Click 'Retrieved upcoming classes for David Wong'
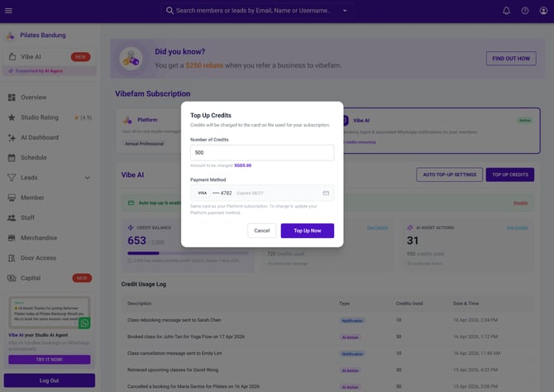Viewport: 554px width, 392px height. pos(173,370)
